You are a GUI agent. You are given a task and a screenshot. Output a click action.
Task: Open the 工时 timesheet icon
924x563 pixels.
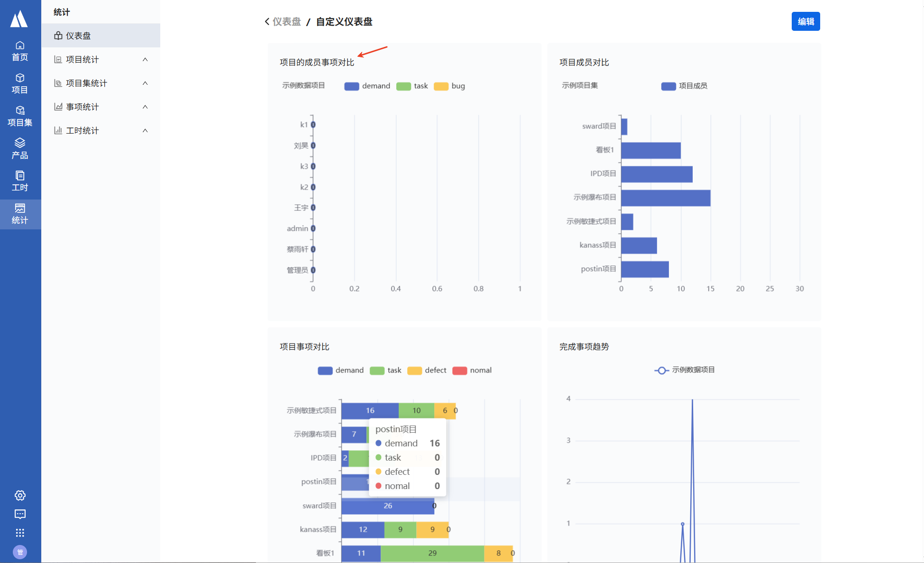(20, 181)
